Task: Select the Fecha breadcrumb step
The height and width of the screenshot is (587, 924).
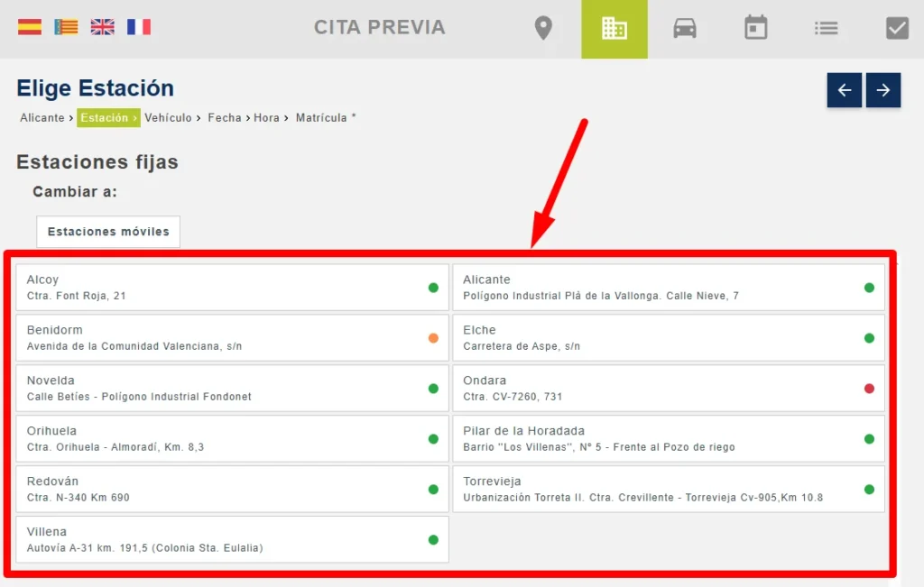Action: coord(225,118)
